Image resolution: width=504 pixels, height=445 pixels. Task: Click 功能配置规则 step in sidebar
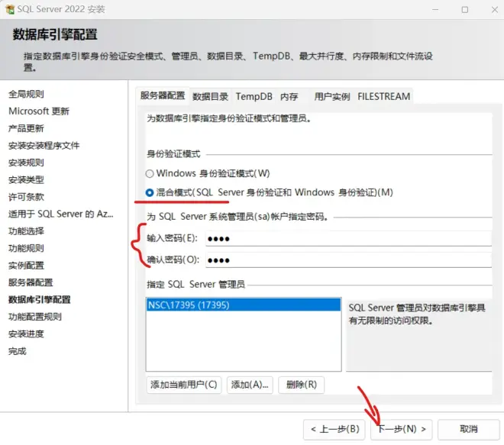pyautogui.click(x=34, y=317)
